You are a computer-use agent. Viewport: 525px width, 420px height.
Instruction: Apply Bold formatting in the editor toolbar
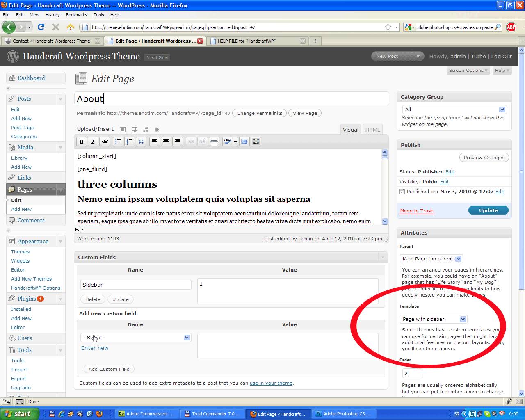coord(81,142)
